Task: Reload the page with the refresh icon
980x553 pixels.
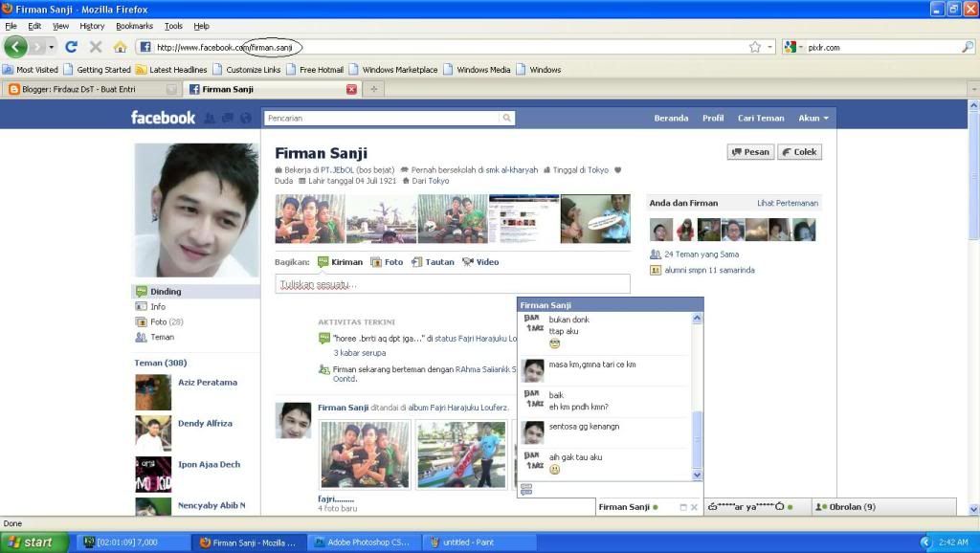Action: 71,47
